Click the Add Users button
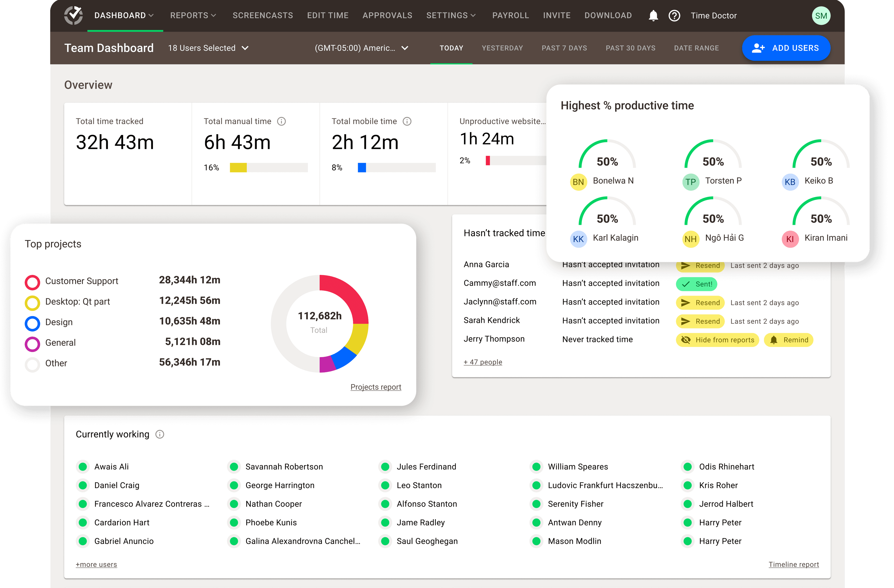The height and width of the screenshot is (588, 894). coord(786,48)
